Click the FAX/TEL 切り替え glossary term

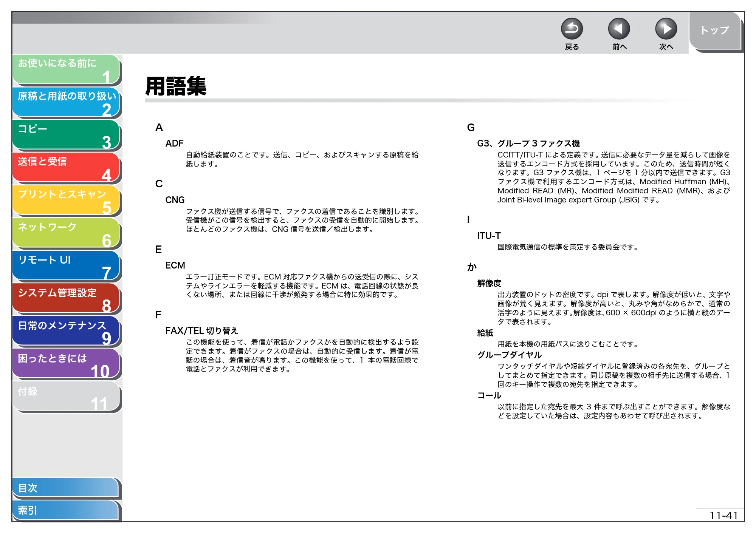click(x=201, y=331)
